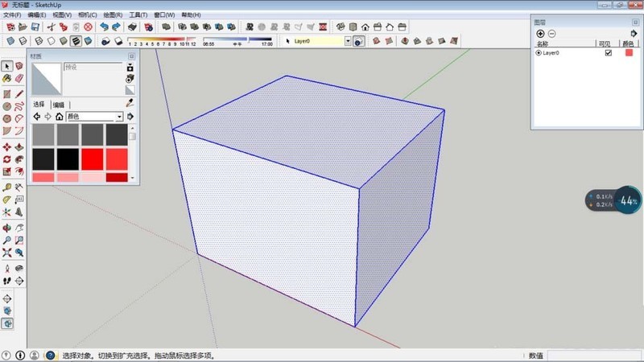Viewport: 644px width, 362px height.
Task: Select the arrow Select tool
Action: point(7,66)
